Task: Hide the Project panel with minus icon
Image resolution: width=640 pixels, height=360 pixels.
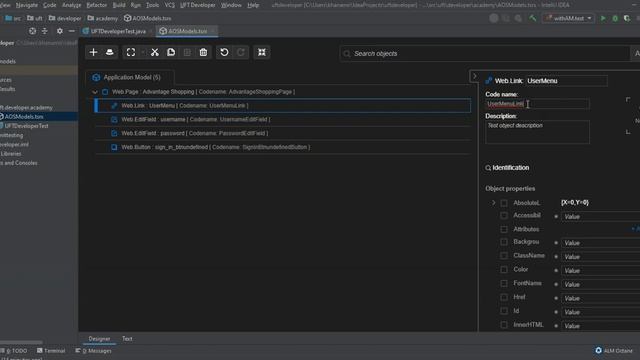Action: [x=71, y=31]
